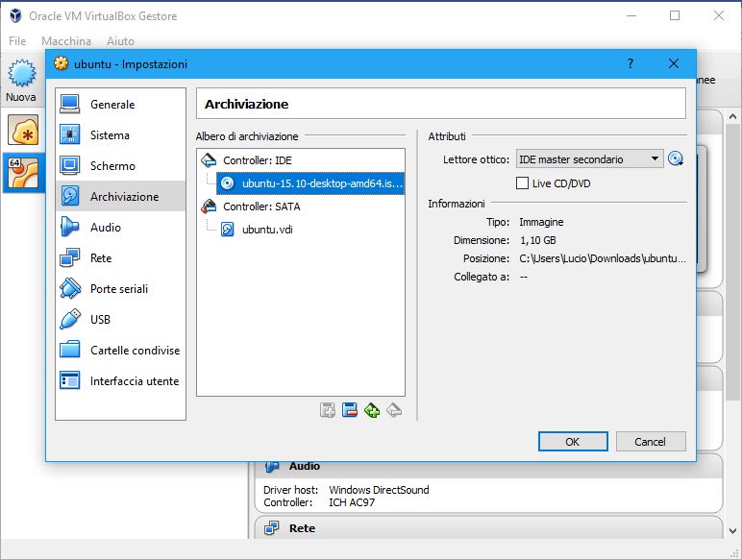
Task: Click the VirtualBox logo in title bar
Action: (15, 15)
